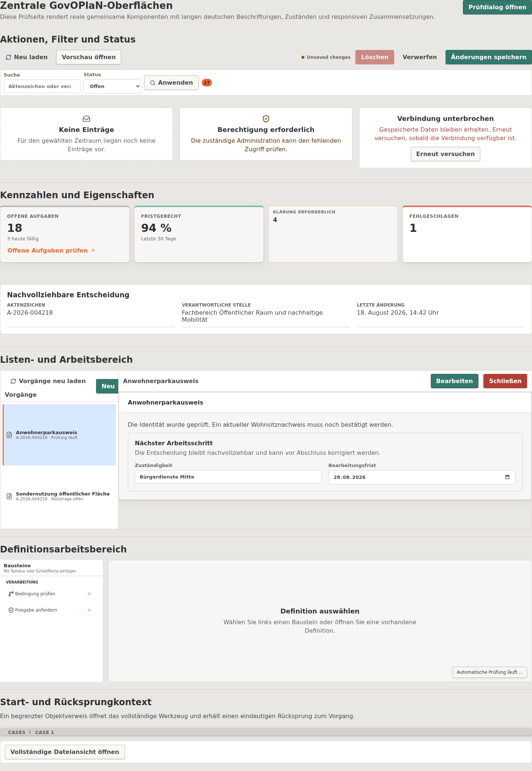The height and width of the screenshot is (771, 532).
Task: Click the Erneut versuchen button
Action: pyautogui.click(x=446, y=154)
